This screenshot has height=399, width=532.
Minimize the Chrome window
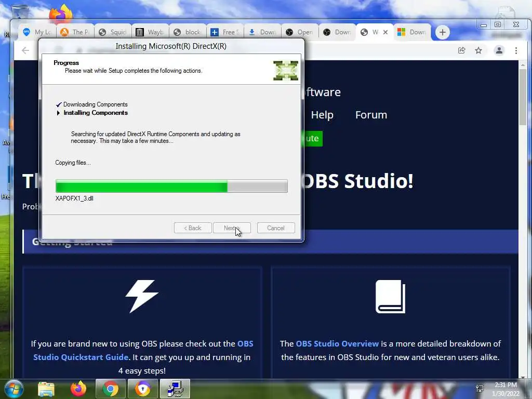point(484,24)
